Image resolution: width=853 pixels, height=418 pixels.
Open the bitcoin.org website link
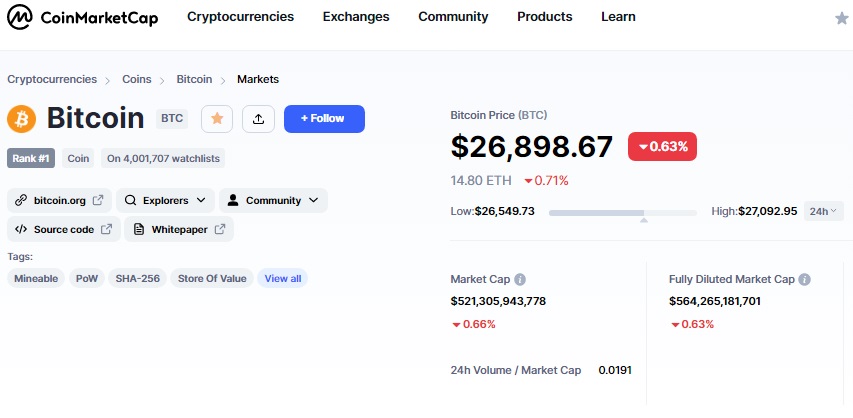point(59,200)
